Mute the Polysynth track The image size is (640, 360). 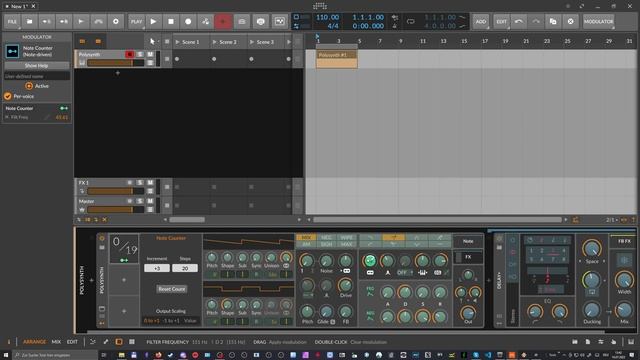150,54
